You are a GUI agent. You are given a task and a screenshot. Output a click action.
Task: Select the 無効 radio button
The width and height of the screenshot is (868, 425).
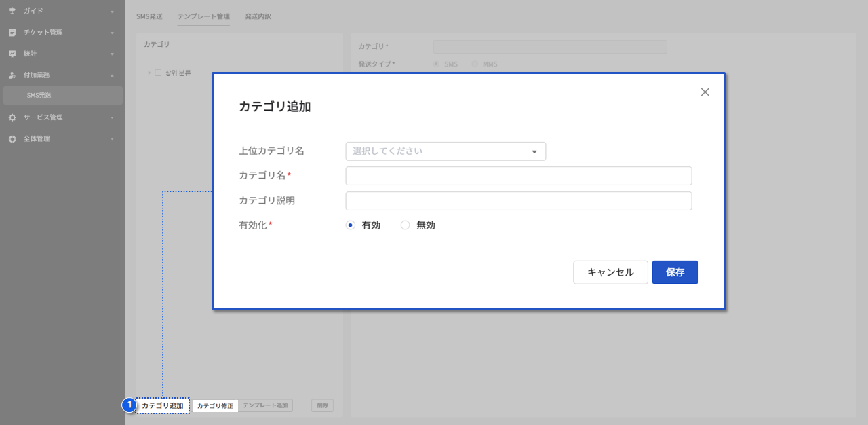(x=406, y=225)
